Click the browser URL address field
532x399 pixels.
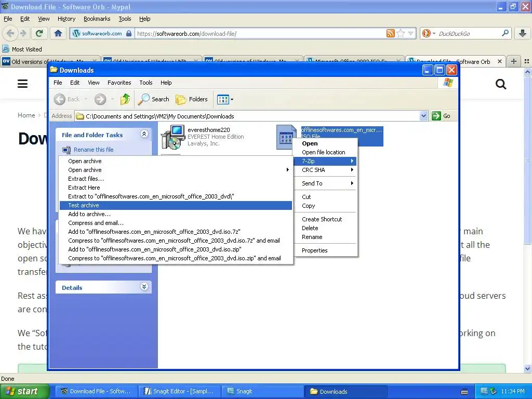260,33
